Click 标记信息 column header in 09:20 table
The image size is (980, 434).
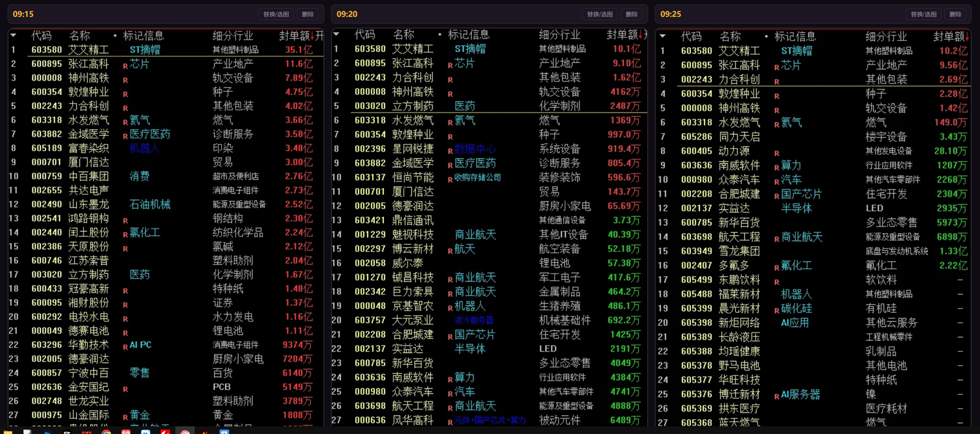click(x=469, y=34)
